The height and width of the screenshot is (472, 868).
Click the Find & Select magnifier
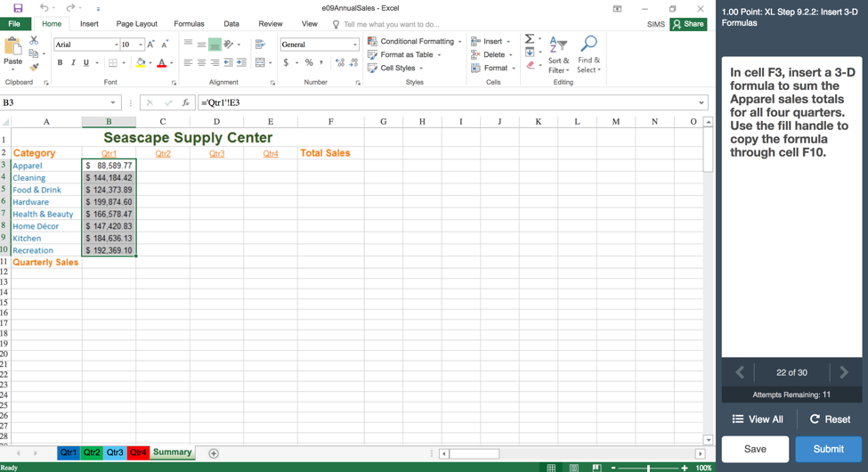click(588, 54)
